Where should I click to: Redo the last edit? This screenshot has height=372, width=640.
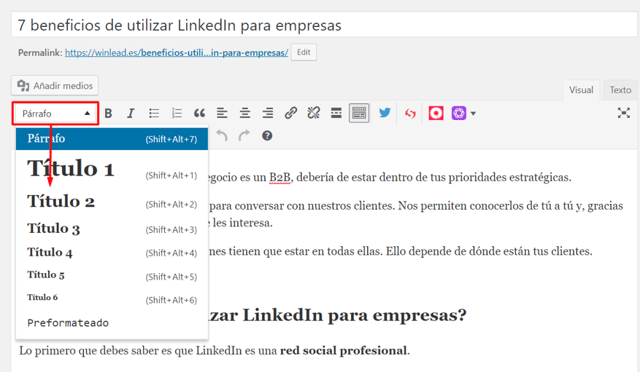tap(244, 136)
